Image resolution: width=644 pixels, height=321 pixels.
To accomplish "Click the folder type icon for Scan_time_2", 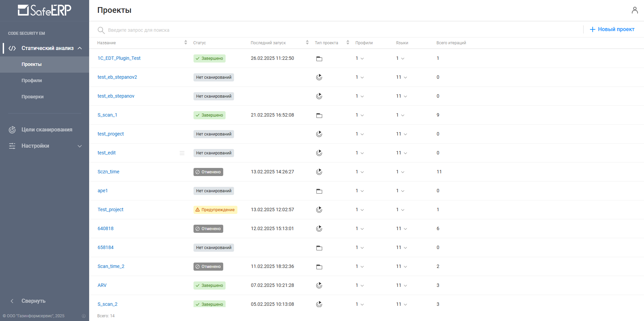I will [319, 267].
